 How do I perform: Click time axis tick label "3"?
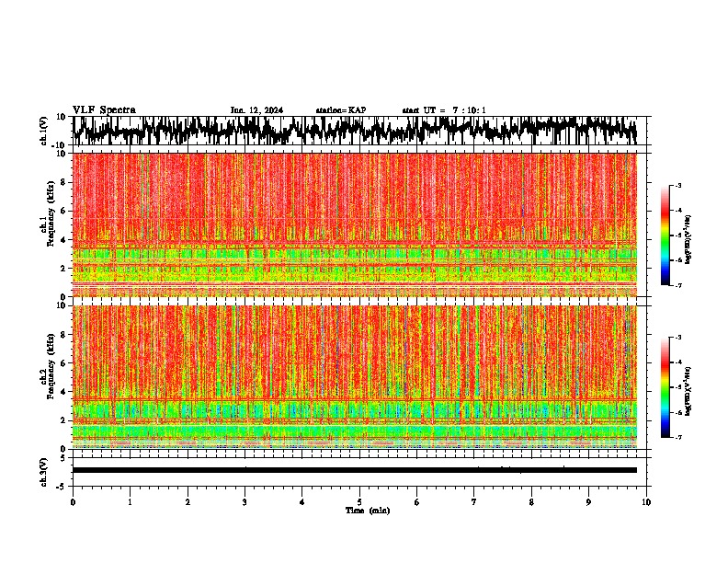(245, 501)
